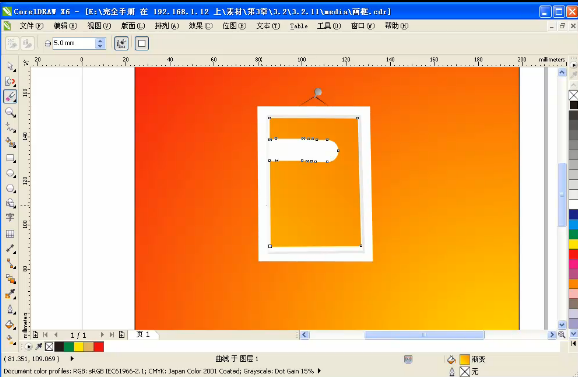578x377 pixels.
Task: Go to previous page arrow
Action: click(x=56, y=335)
